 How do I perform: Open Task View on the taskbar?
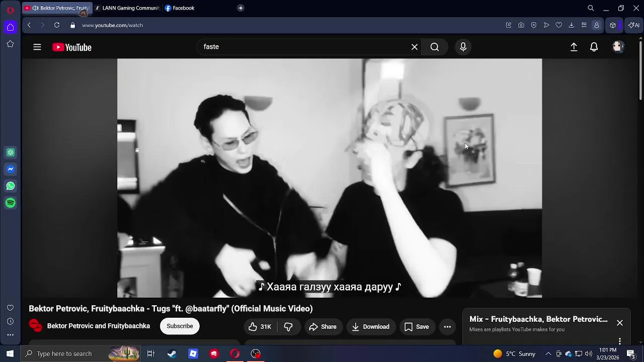pyautogui.click(x=150, y=353)
